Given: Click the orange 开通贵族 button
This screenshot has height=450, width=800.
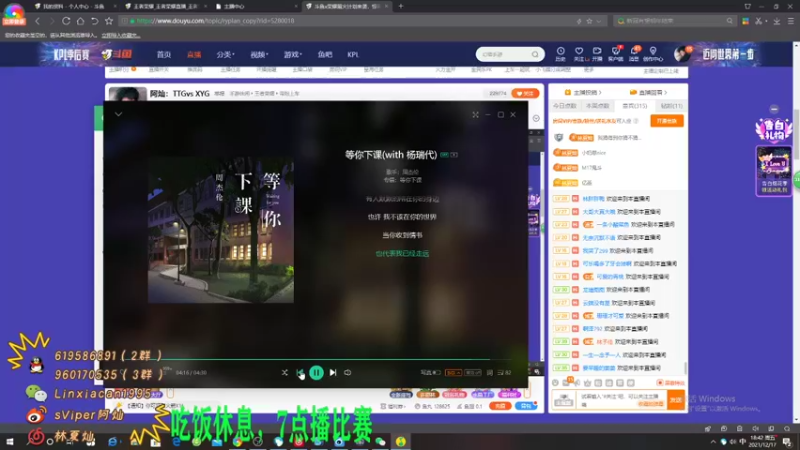Looking at the screenshot, I should click(x=667, y=121).
